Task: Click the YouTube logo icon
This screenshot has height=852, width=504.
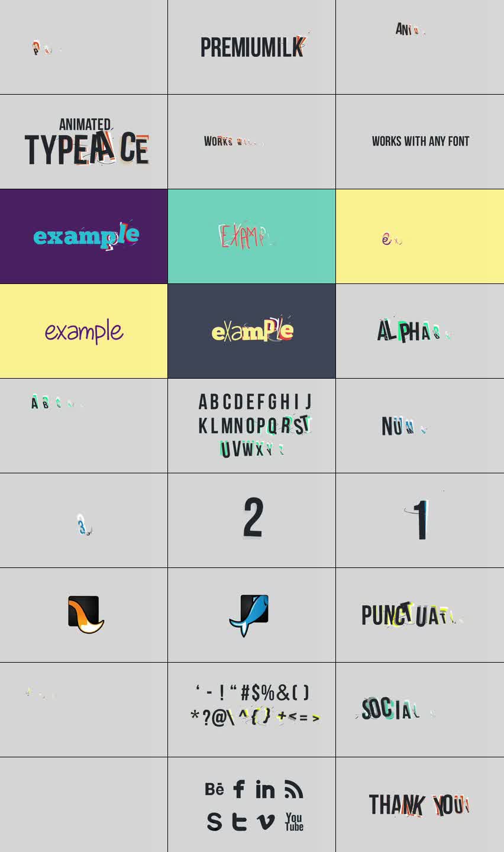Action: coord(294,822)
